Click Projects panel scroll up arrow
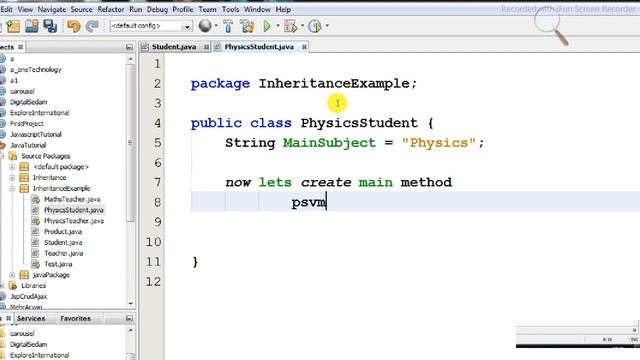Image resolution: width=640 pixels, height=360 pixels. pyautogui.click(x=131, y=60)
